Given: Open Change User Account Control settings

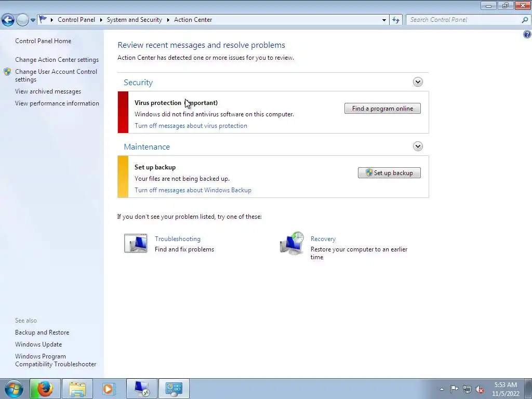Looking at the screenshot, I should [56, 75].
